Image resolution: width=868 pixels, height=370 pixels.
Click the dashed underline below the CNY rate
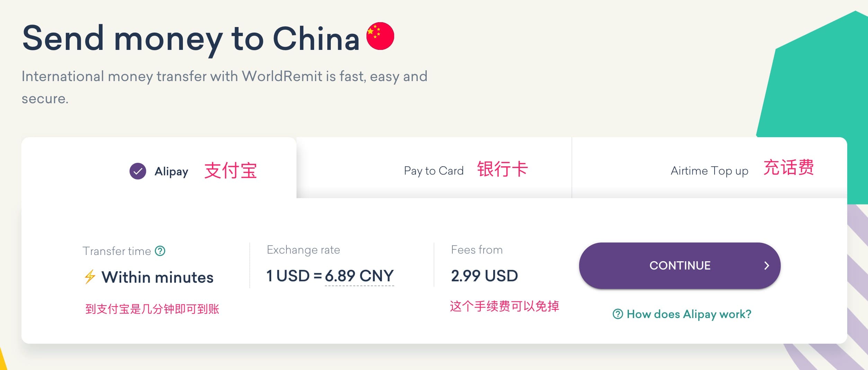(x=359, y=287)
